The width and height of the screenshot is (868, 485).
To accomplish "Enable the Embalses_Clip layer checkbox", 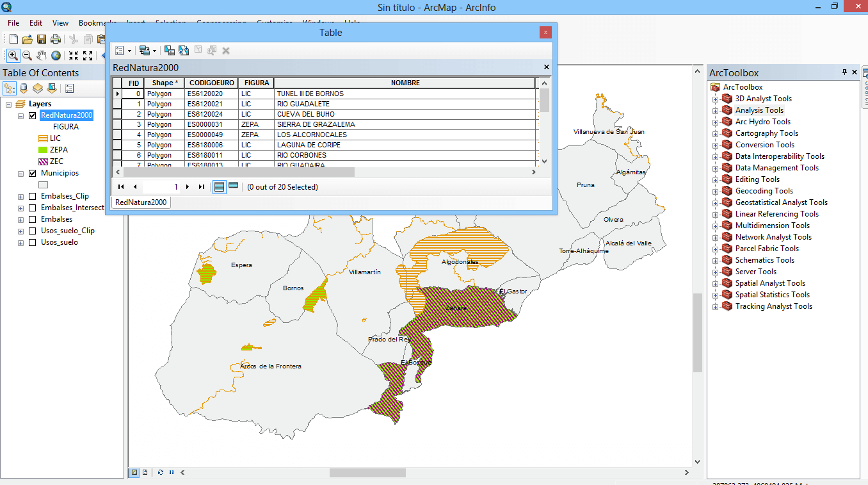I will point(32,197).
